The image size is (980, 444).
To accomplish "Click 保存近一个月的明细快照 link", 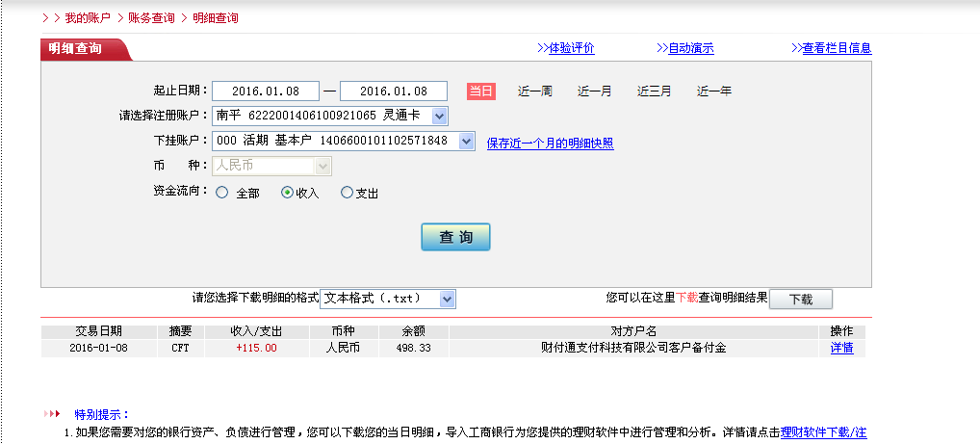I will 550,144.
